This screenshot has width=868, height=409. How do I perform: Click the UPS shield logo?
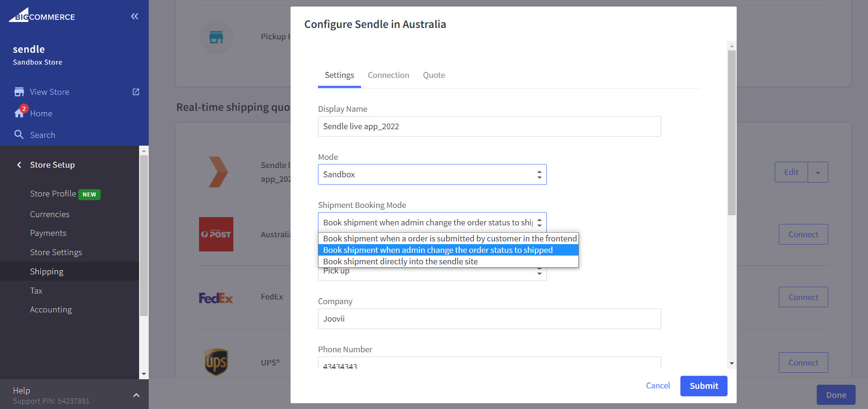tap(216, 362)
